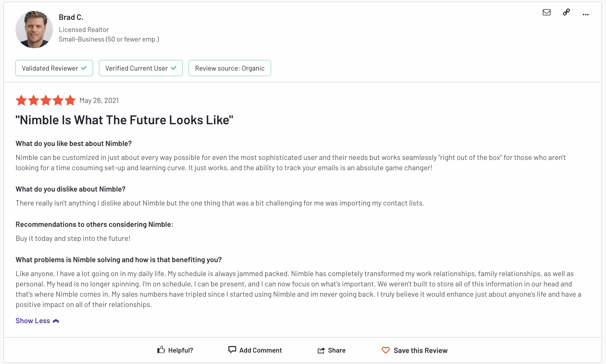Click the thumbs-up Helpful icon

coord(161,350)
